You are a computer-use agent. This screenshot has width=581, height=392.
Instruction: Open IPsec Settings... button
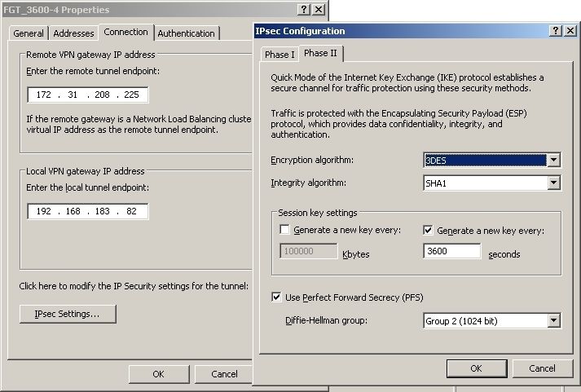point(68,314)
